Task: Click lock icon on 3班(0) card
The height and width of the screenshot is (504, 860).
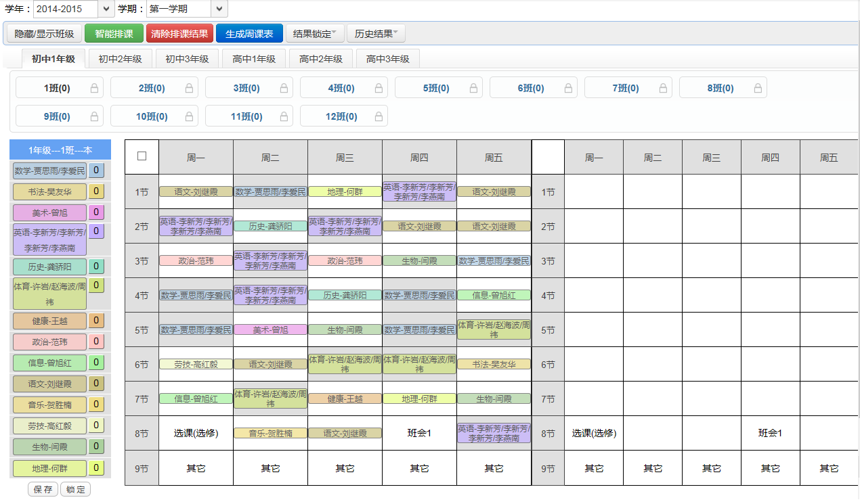Action: click(284, 88)
